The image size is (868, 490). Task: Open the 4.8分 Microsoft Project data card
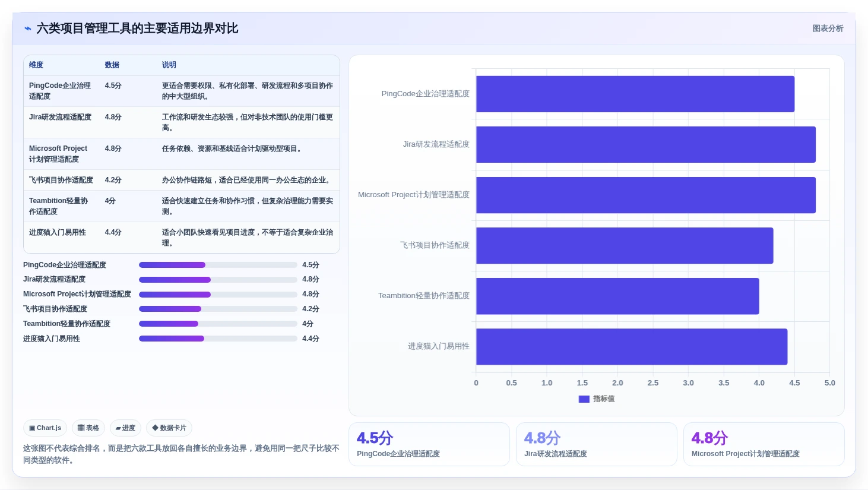pos(764,444)
